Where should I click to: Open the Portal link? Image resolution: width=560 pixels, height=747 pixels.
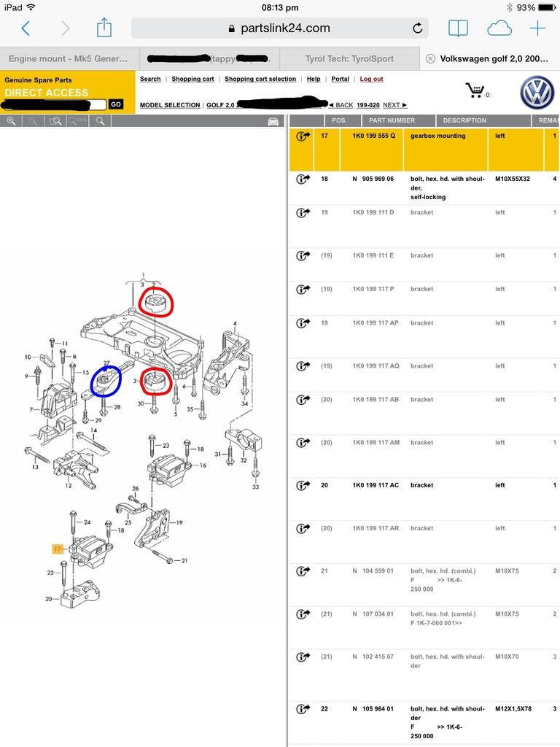point(340,79)
